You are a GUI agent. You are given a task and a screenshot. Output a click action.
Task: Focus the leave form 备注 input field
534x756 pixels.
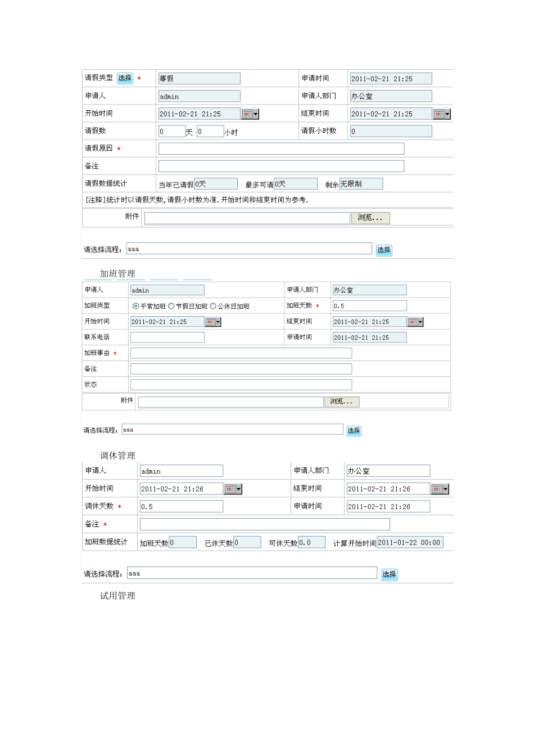[281, 166]
